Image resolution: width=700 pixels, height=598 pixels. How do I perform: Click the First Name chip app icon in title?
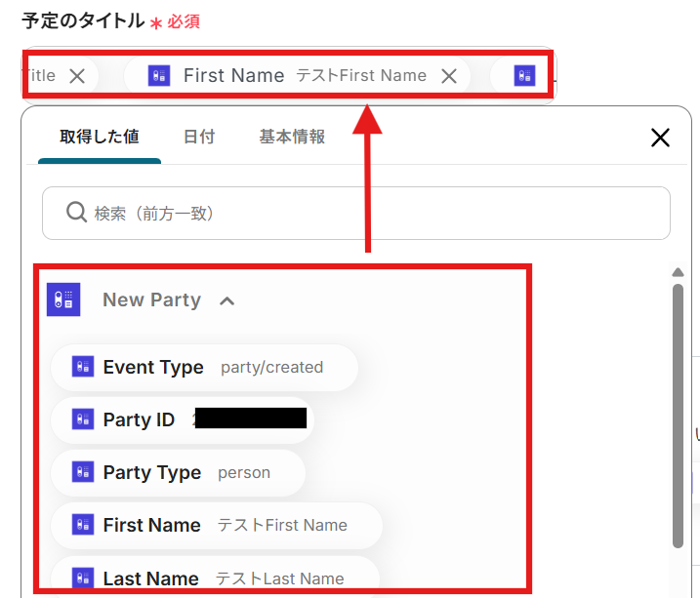tap(159, 76)
